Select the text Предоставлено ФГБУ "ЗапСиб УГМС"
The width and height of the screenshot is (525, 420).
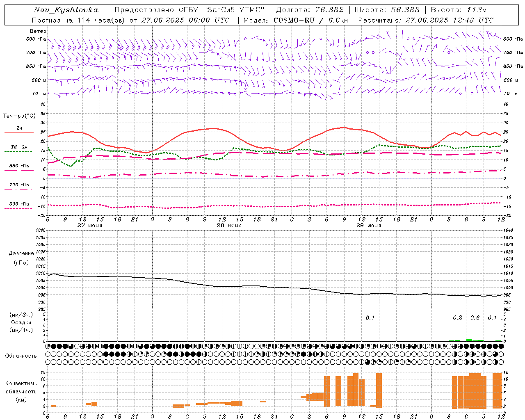tap(189, 10)
